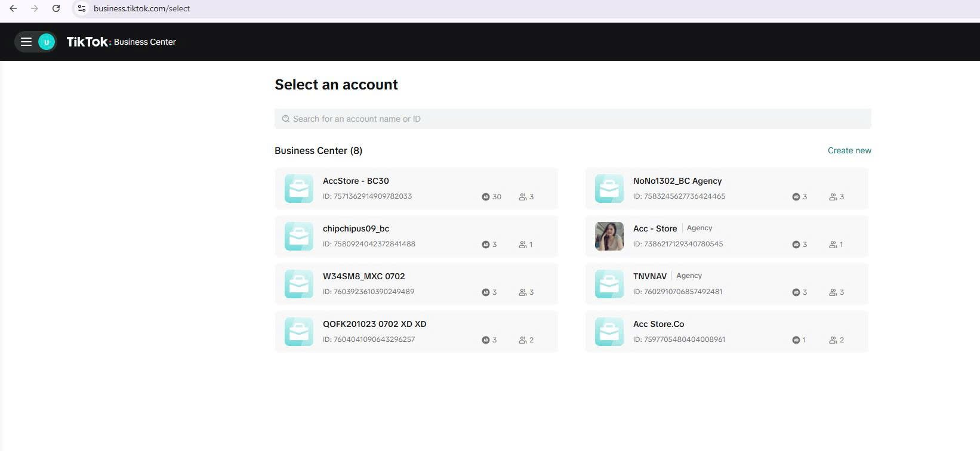
Task: Click the teal user avatar icon
Action: (x=47, y=42)
